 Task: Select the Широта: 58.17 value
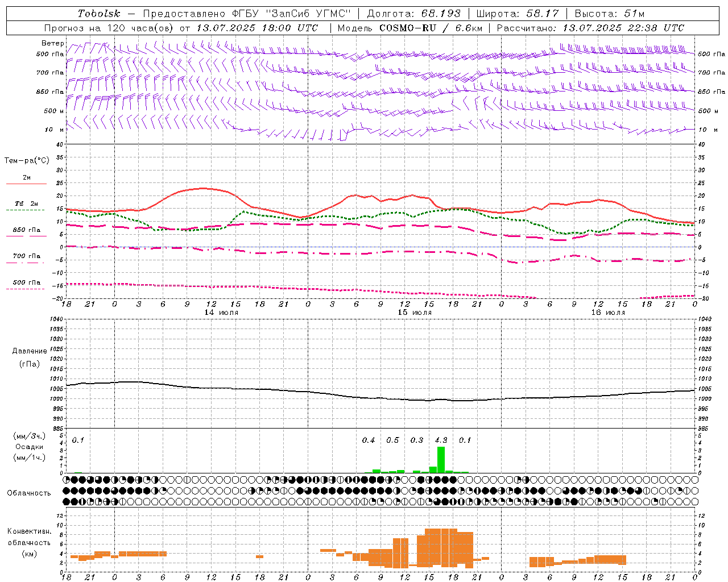pos(518,14)
